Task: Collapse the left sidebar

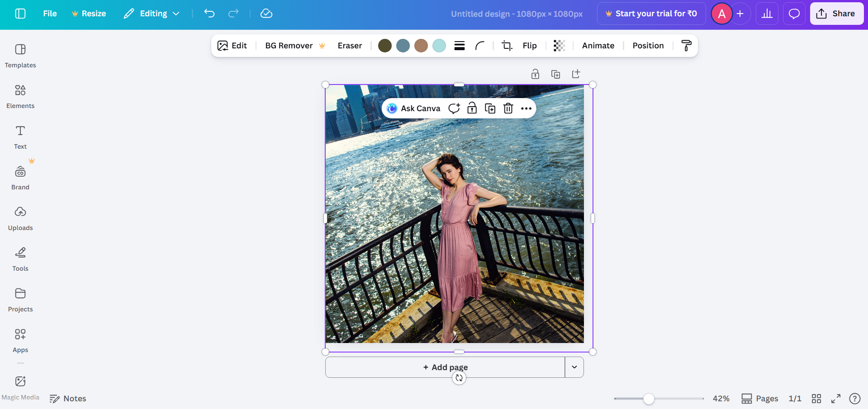Action: pos(20,14)
